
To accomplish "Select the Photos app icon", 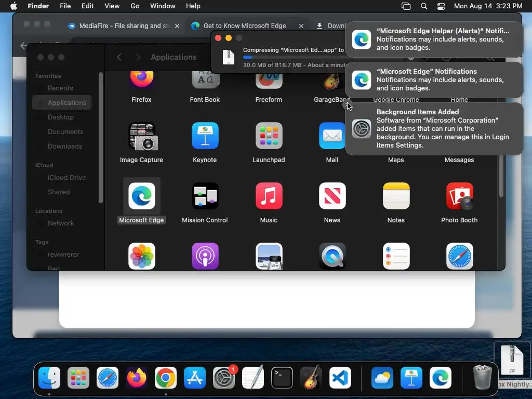I will point(141,256).
